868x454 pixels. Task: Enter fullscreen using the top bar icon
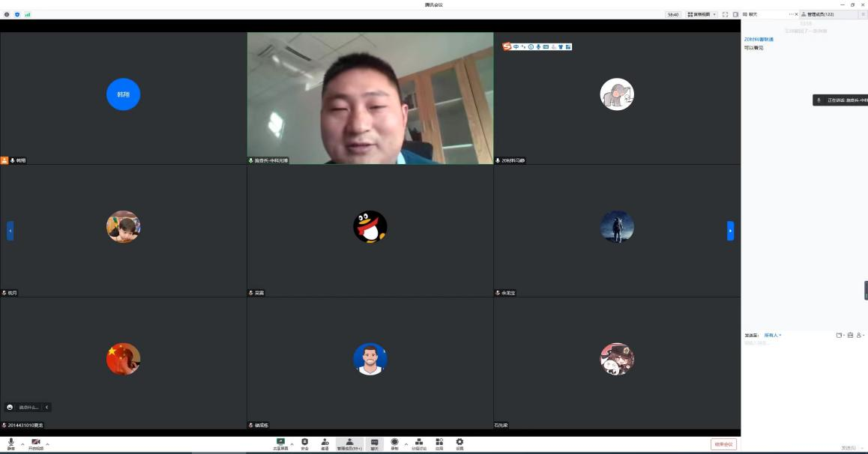(725, 14)
